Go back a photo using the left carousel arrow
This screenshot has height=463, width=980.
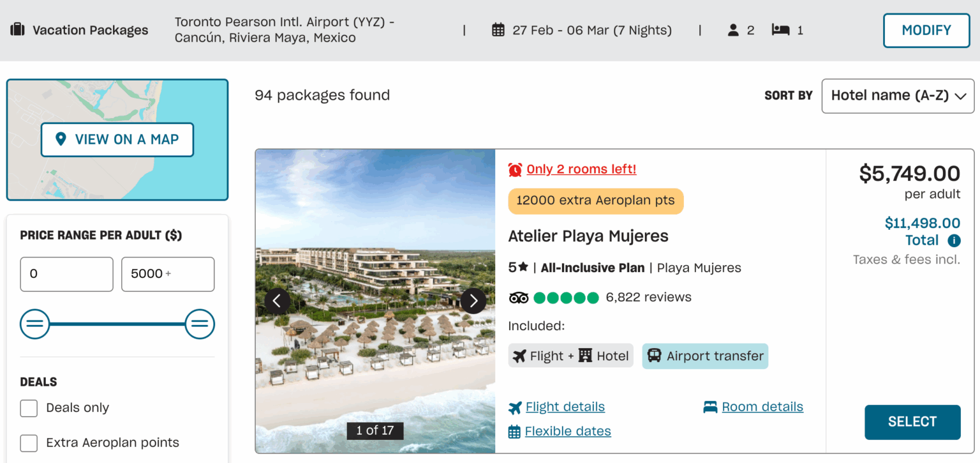(277, 300)
